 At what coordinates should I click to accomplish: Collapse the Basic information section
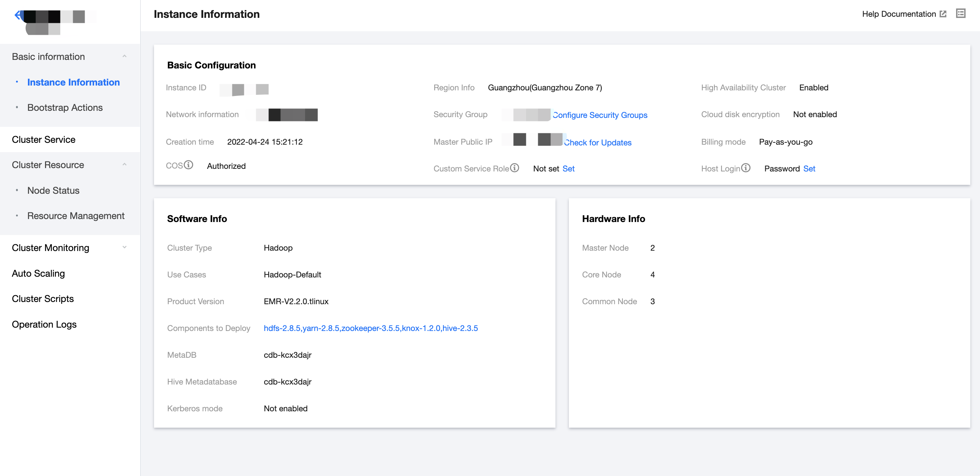click(x=124, y=56)
